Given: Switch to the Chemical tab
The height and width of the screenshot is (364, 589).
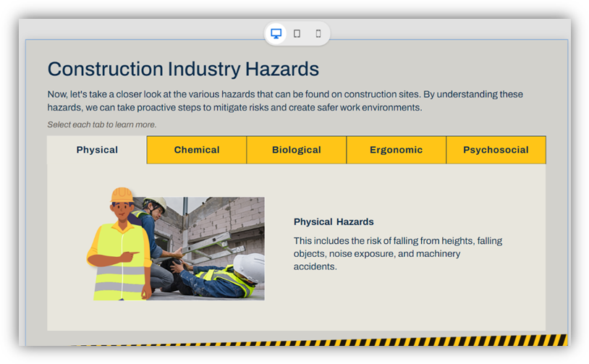Looking at the screenshot, I should pyautogui.click(x=197, y=150).
